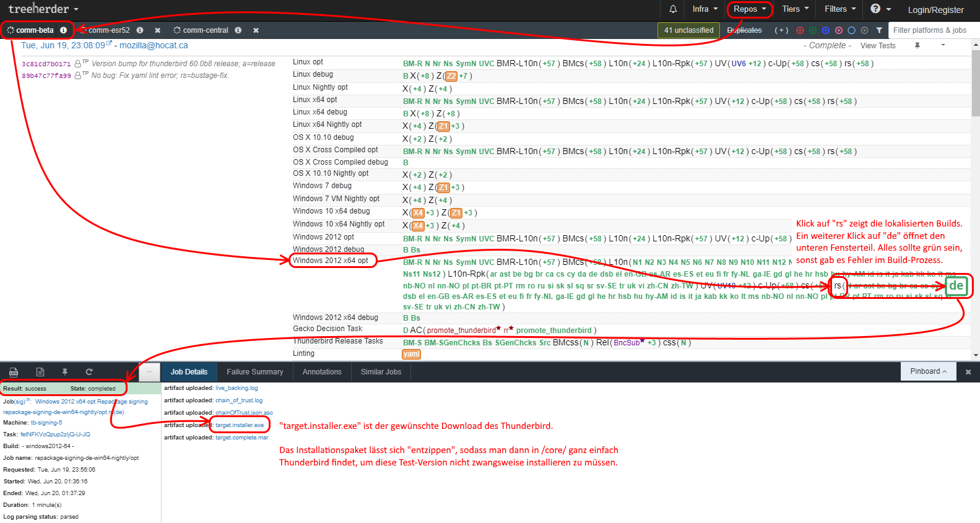This screenshot has width=980, height=523.
Task: Select failed Z1 job on Linux x64 Nightly opt
Action: pyautogui.click(x=443, y=126)
